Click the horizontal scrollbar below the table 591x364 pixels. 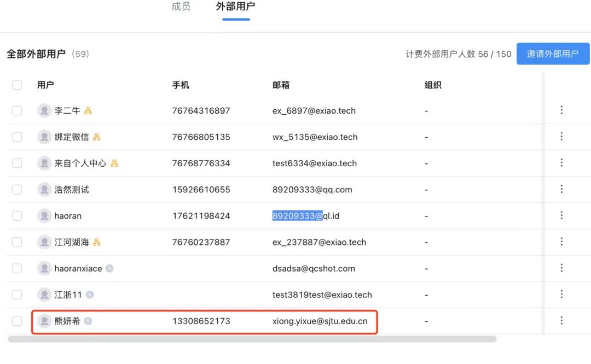252,339
